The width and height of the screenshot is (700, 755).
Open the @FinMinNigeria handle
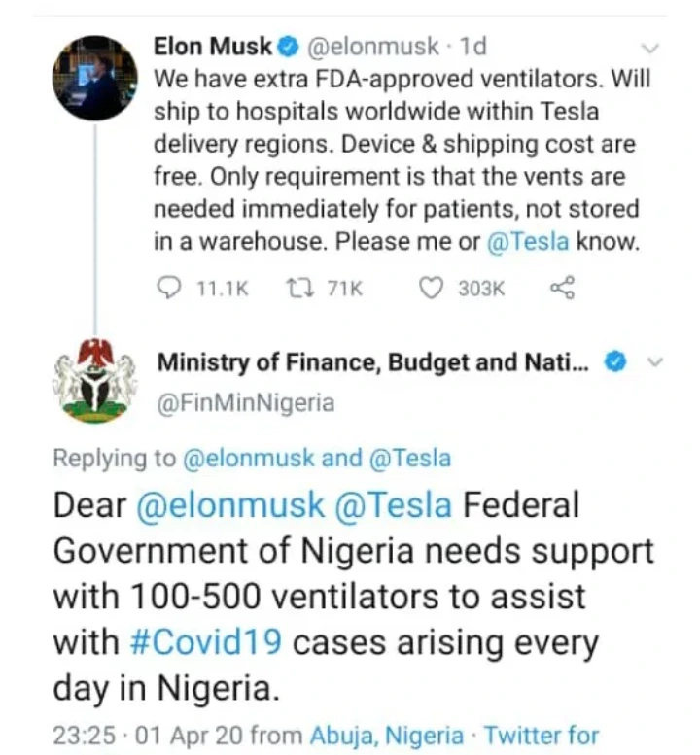point(246,403)
